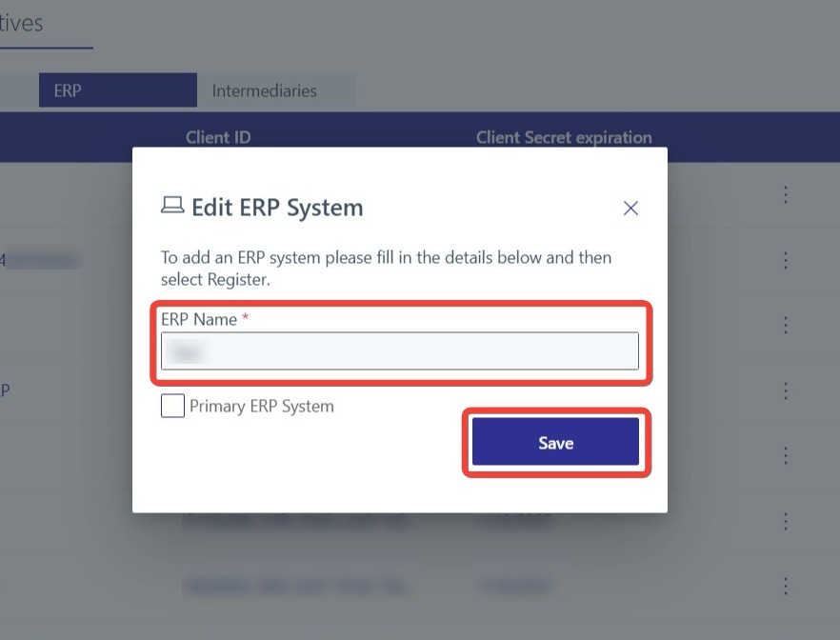The width and height of the screenshot is (840, 640).
Task: Click the Client Secret expiration column header
Action: coord(564,137)
